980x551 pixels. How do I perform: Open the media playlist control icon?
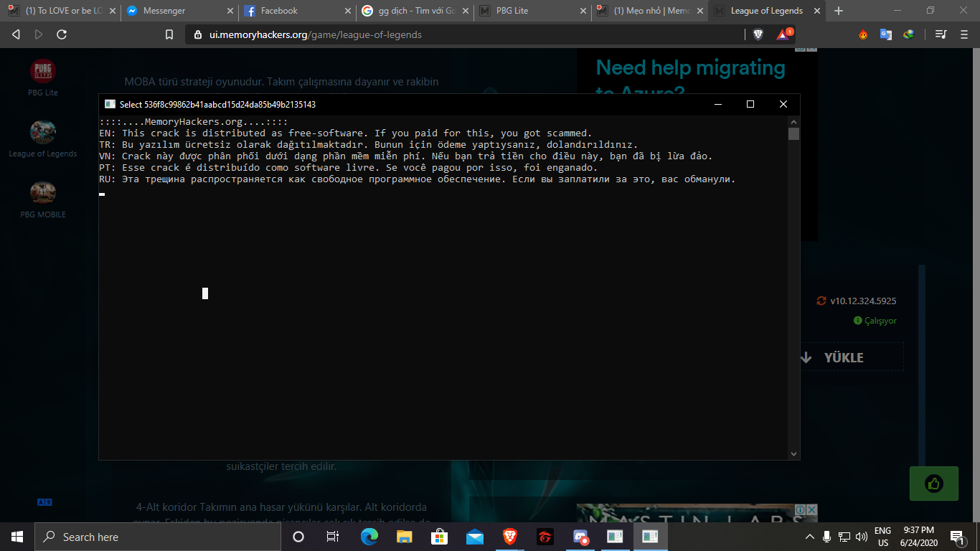pos(941,34)
